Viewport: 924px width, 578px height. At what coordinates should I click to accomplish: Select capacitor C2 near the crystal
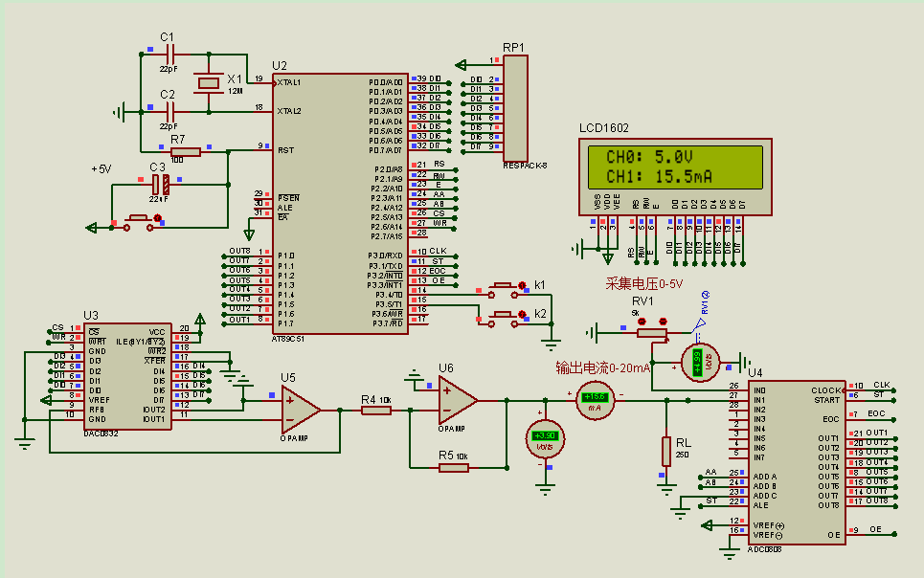[170, 111]
